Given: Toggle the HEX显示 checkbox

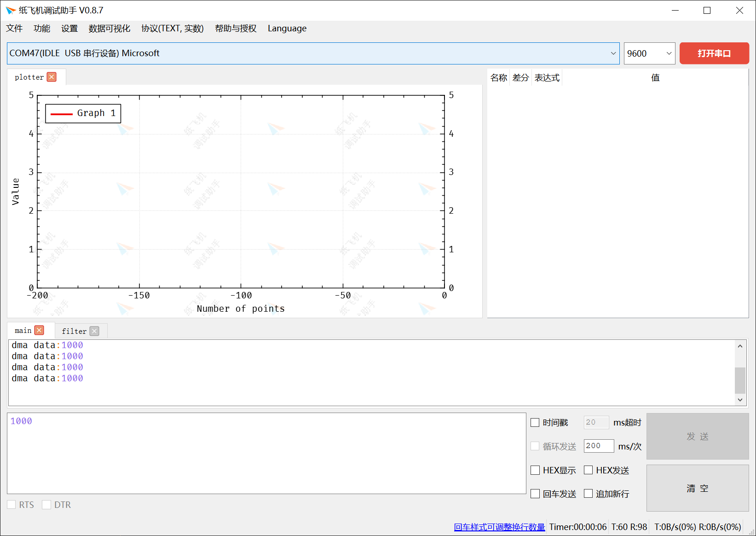Looking at the screenshot, I should coord(535,470).
